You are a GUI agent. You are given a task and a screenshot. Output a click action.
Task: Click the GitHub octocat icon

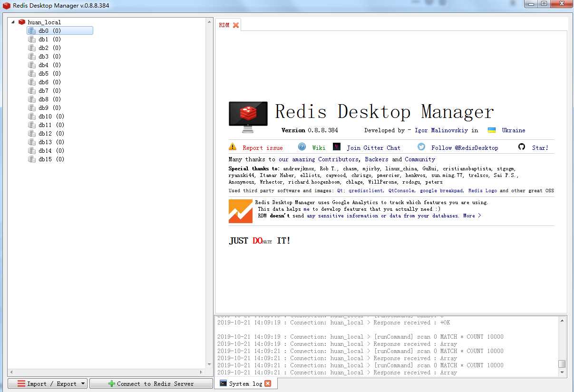coord(522,147)
